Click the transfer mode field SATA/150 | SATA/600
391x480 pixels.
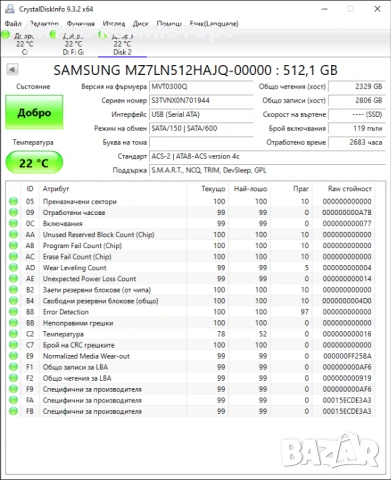coord(201,128)
